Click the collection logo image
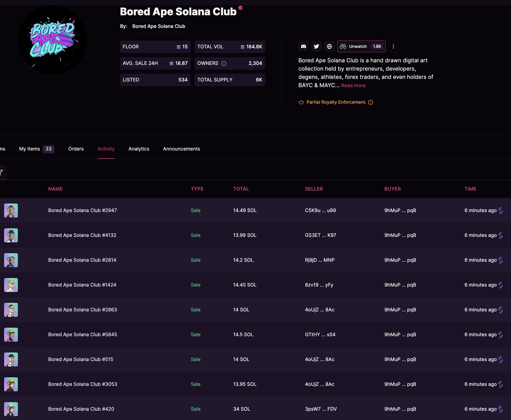The width and height of the screenshot is (511, 420). pos(53,40)
